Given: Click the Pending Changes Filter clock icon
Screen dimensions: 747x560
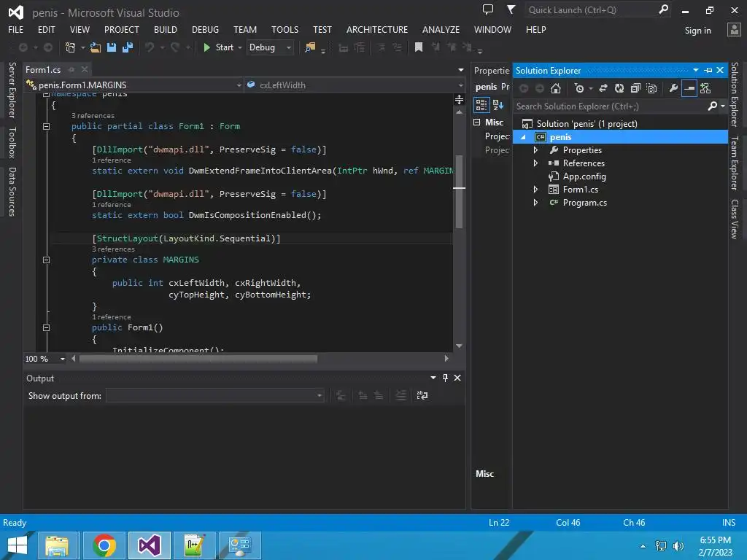Looking at the screenshot, I should coord(579,88).
